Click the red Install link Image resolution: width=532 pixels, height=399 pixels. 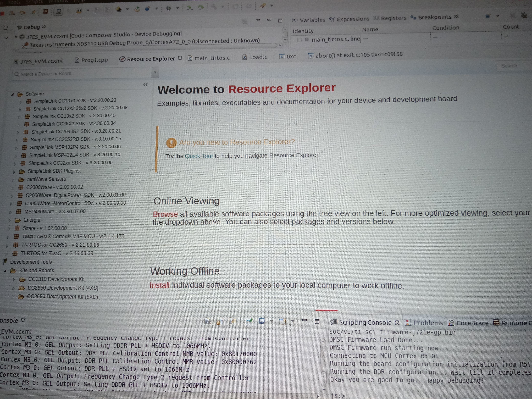pyautogui.click(x=159, y=285)
